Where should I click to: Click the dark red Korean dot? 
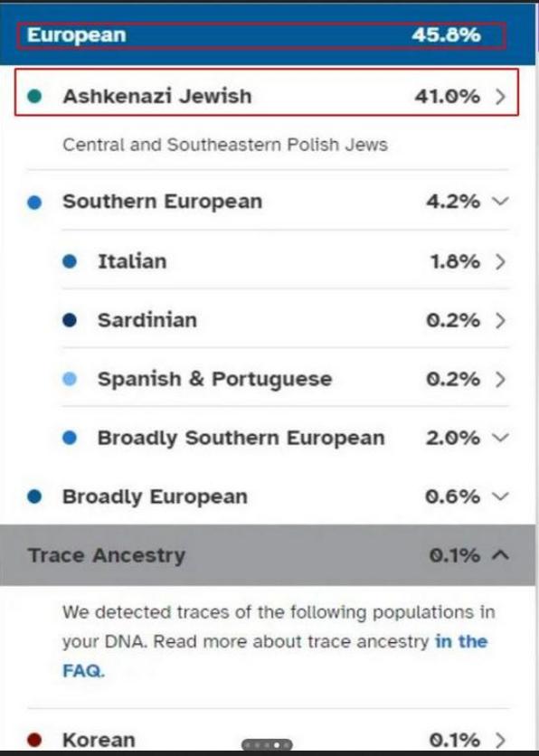coord(34,740)
